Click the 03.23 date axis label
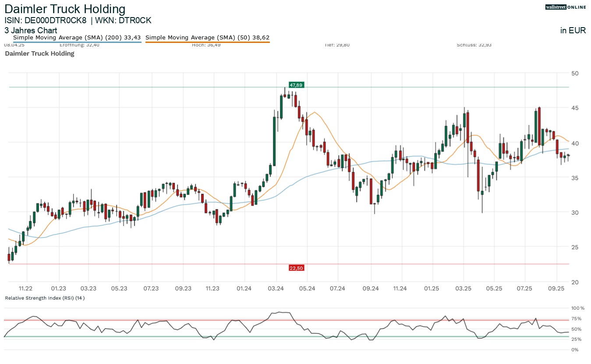The height and width of the screenshot is (364, 591). pyautogui.click(x=88, y=288)
